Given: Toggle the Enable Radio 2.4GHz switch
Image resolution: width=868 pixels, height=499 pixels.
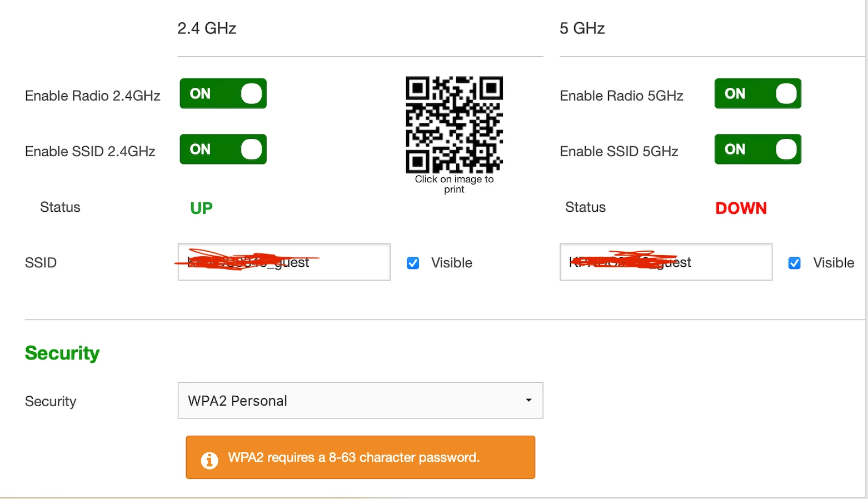Looking at the screenshot, I should coord(223,93).
